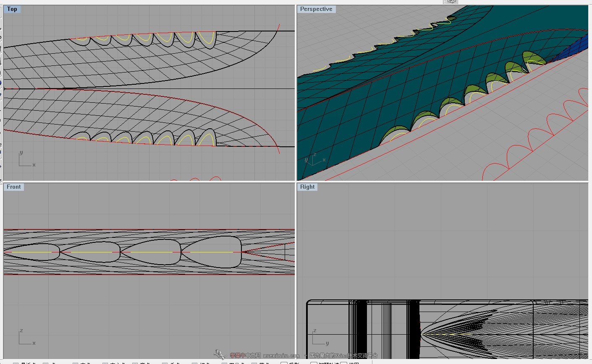The width and height of the screenshot is (592, 364).
Task: Click the Perspective viewport title label
Action: tap(316, 9)
